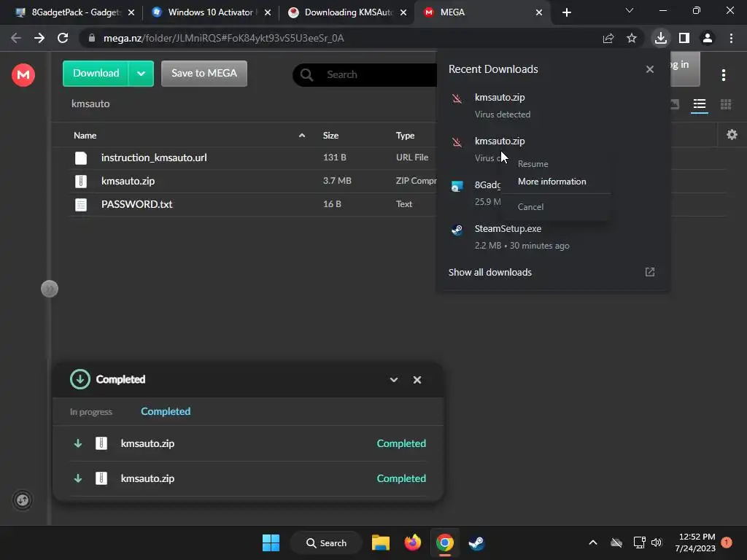The width and height of the screenshot is (747, 560).
Task: Open volume control in tray
Action: (657, 542)
